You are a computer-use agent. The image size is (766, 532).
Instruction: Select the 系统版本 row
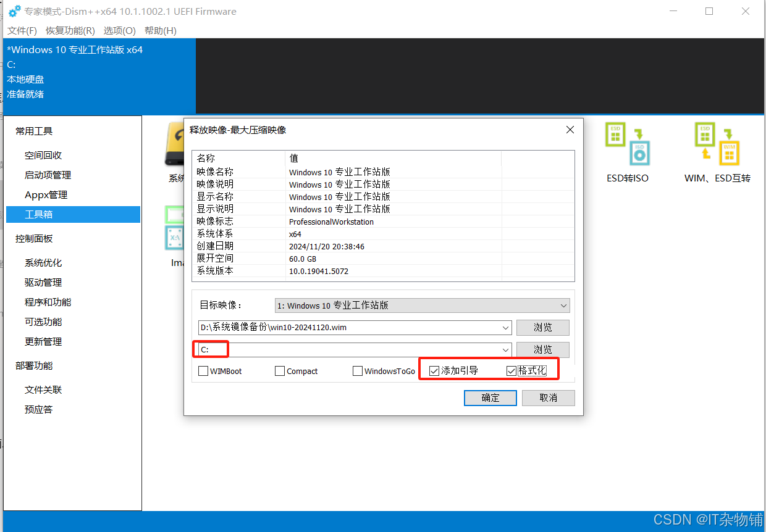coord(383,271)
